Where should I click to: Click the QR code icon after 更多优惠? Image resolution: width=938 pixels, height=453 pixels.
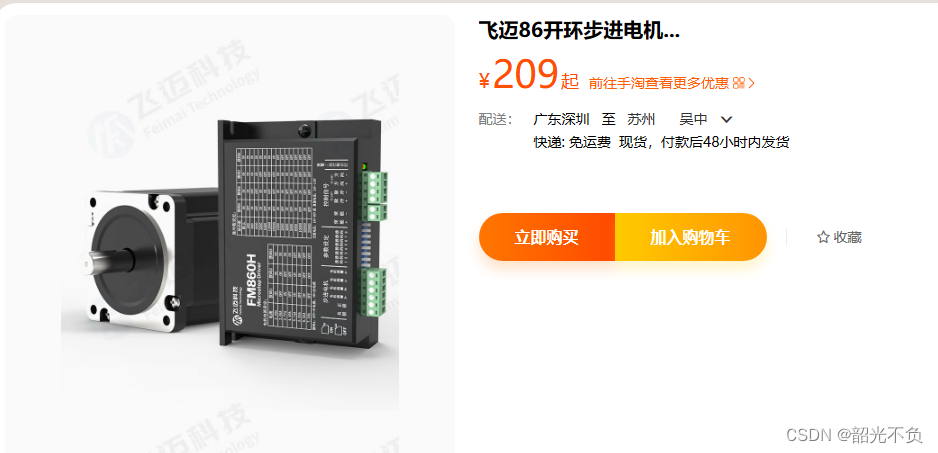(x=738, y=83)
